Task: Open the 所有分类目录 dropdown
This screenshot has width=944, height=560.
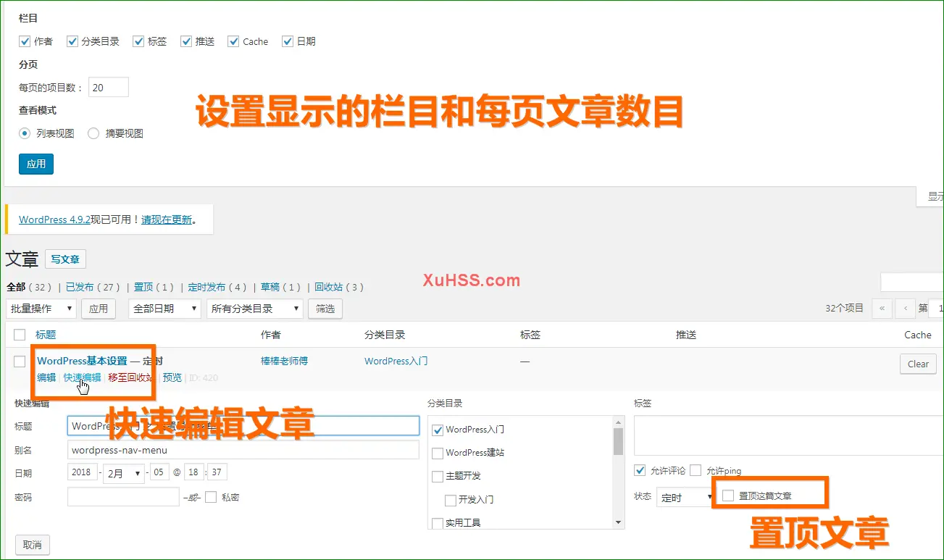Action: coord(254,309)
